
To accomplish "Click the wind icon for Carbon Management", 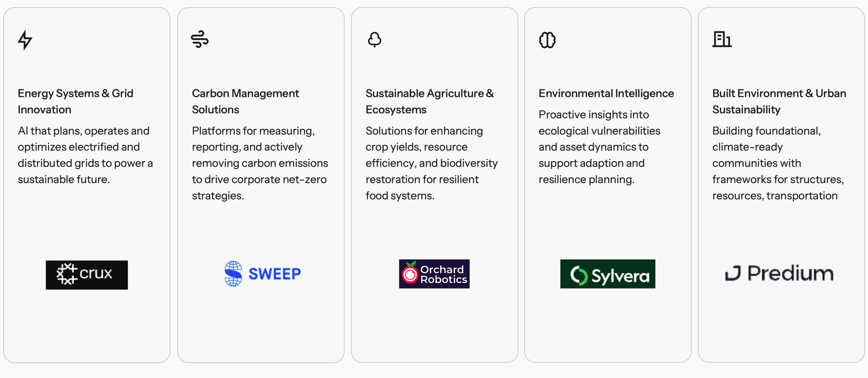I will [200, 39].
